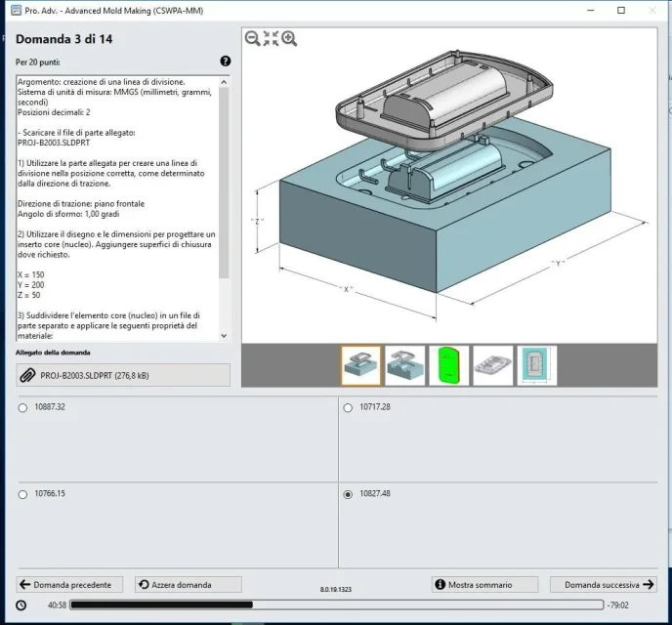Click the fit-to-view arrows icon
The height and width of the screenshot is (625, 672).
(271, 38)
